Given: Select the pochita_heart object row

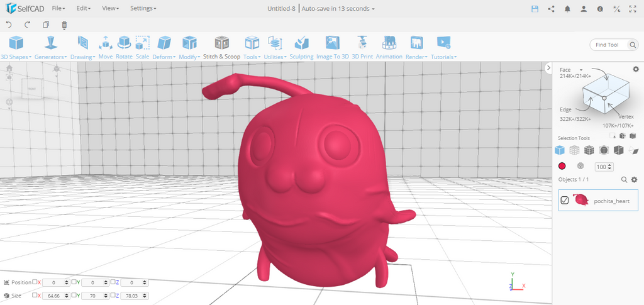Looking at the screenshot, I should tap(599, 201).
